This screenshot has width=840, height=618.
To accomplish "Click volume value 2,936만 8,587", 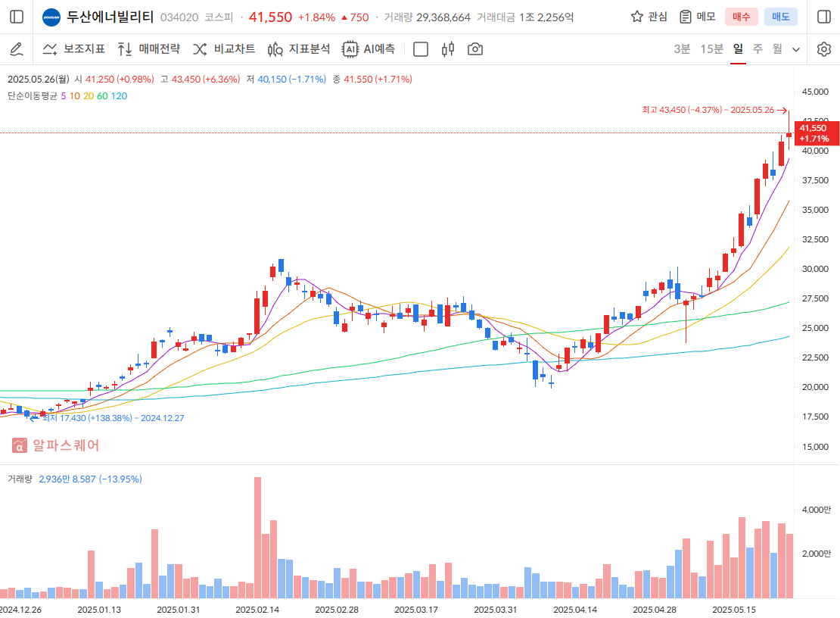I will (67, 479).
